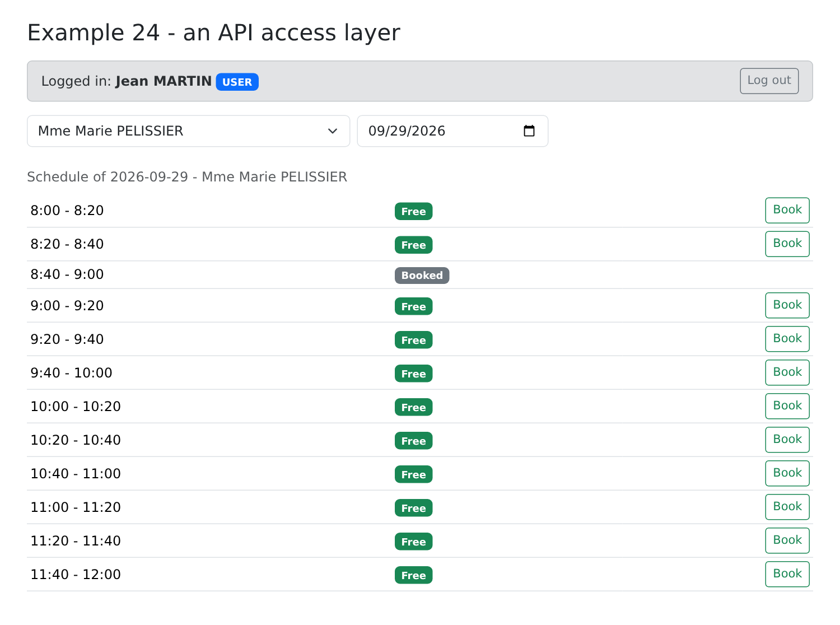
Task: Click the date field showing 09/29/2026
Action: click(x=452, y=131)
